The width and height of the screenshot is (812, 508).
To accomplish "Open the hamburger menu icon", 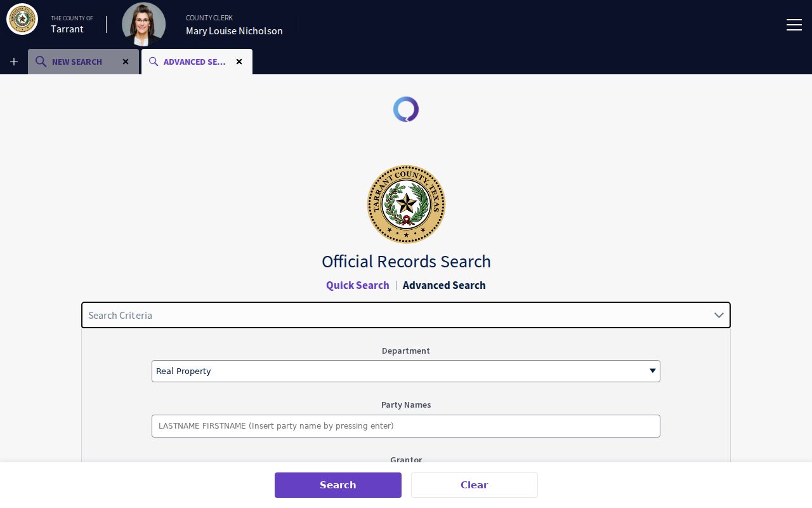I will [794, 25].
